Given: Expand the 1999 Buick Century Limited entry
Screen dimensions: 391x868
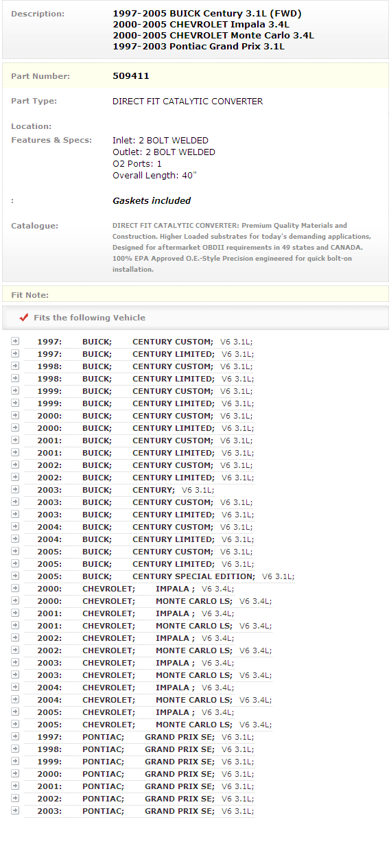Looking at the screenshot, I should [15, 403].
